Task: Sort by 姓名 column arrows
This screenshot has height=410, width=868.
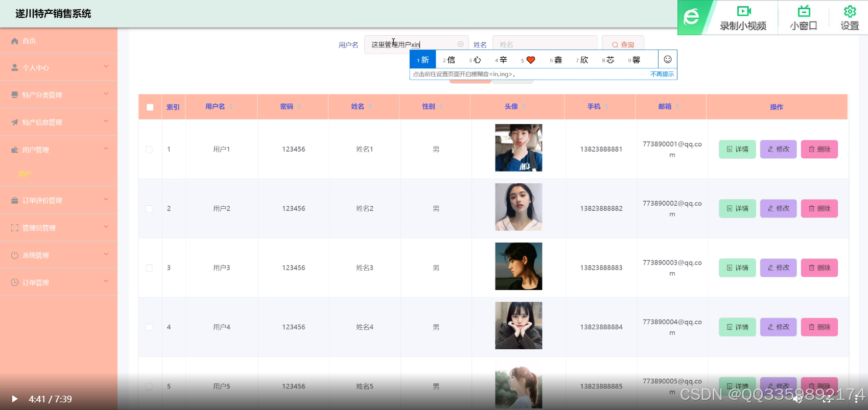Action: pyautogui.click(x=370, y=106)
